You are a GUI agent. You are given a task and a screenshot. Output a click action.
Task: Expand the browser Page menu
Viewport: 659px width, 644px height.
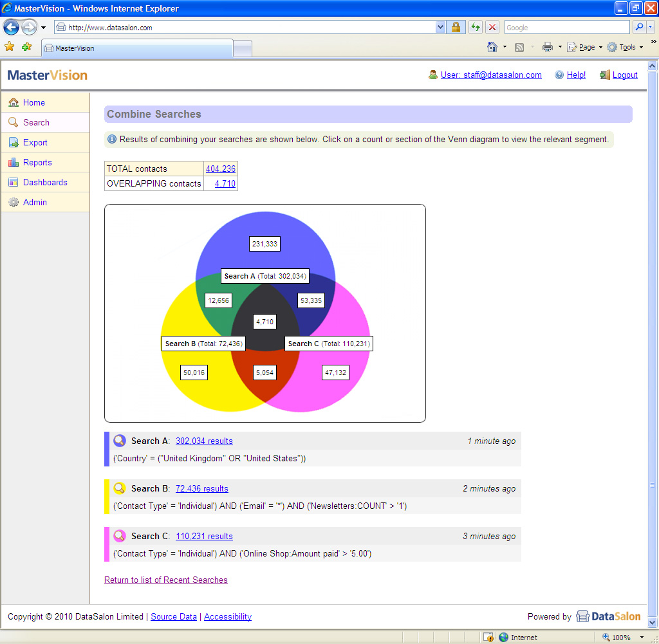(x=586, y=47)
